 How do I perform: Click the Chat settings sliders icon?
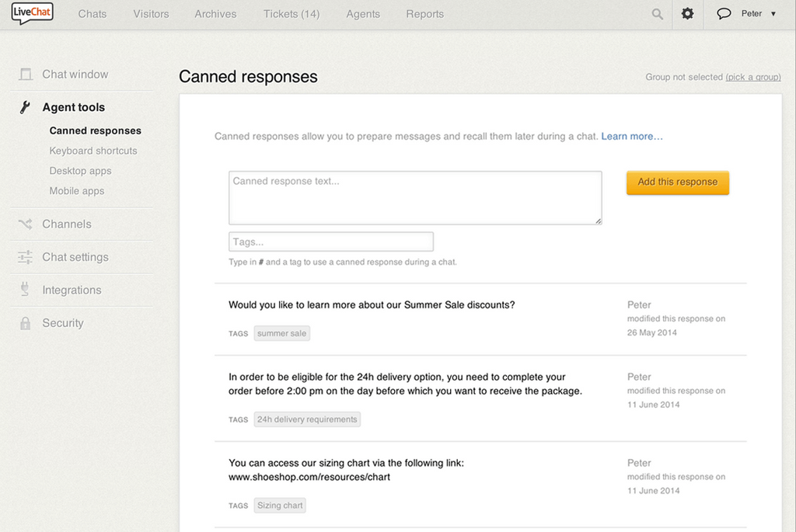point(26,257)
